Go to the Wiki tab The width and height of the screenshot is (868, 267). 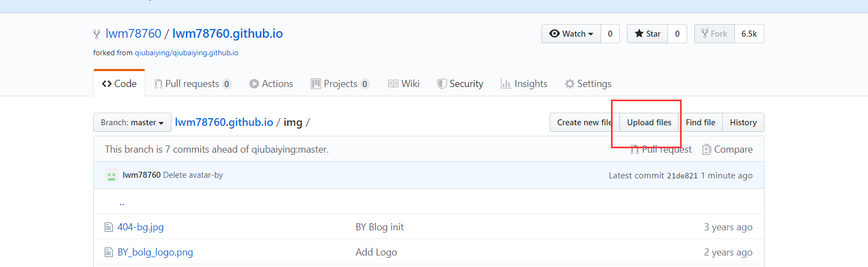coord(403,84)
